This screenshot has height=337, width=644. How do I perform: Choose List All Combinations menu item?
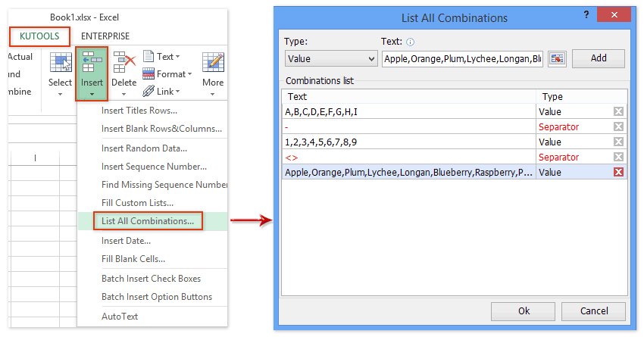(x=148, y=222)
